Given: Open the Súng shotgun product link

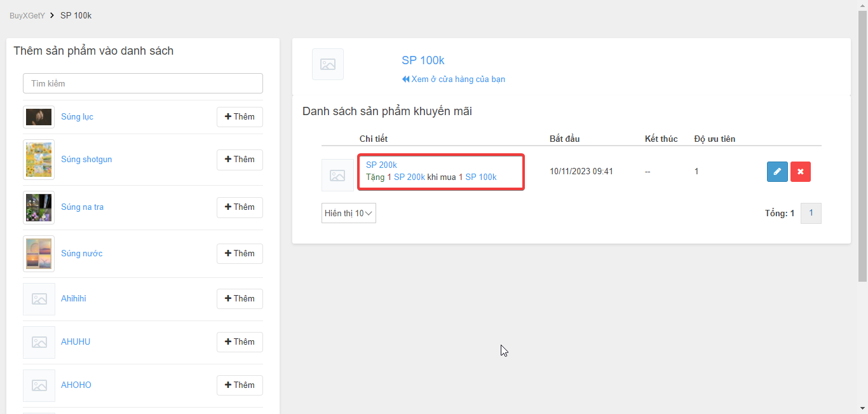Looking at the screenshot, I should pyautogui.click(x=86, y=160).
